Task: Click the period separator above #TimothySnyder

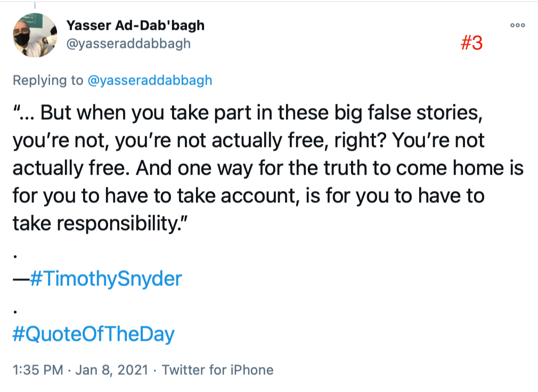Action: [15, 256]
